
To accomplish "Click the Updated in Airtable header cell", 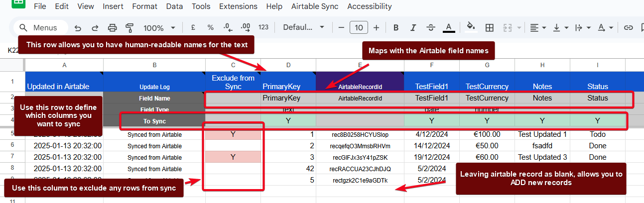I will [x=64, y=82].
